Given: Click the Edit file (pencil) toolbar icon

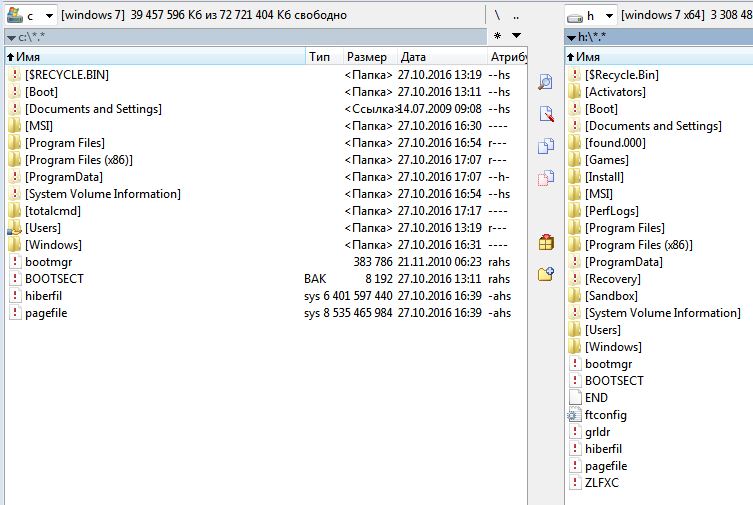Looking at the screenshot, I should tap(547, 114).
